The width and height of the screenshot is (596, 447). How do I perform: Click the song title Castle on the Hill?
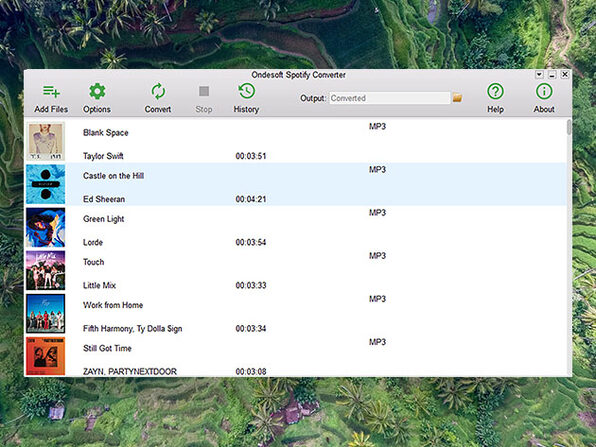113,176
